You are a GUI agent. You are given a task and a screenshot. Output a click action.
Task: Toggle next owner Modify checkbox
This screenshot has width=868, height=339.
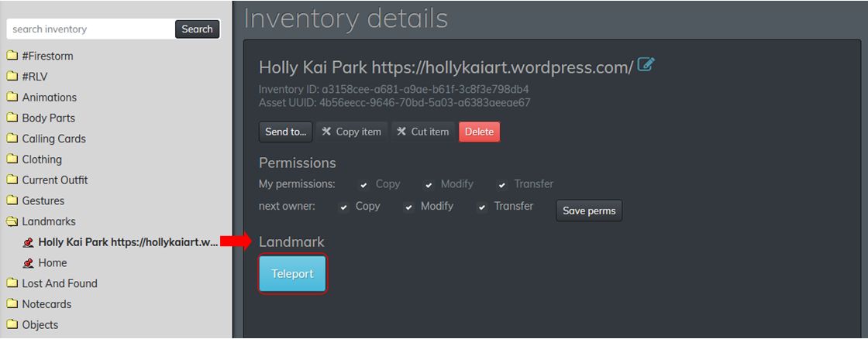[x=408, y=207]
